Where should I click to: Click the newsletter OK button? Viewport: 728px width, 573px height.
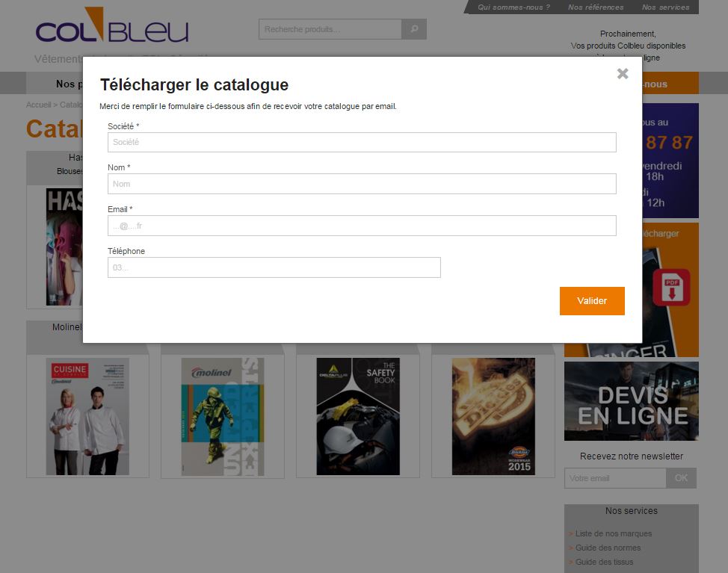681,478
